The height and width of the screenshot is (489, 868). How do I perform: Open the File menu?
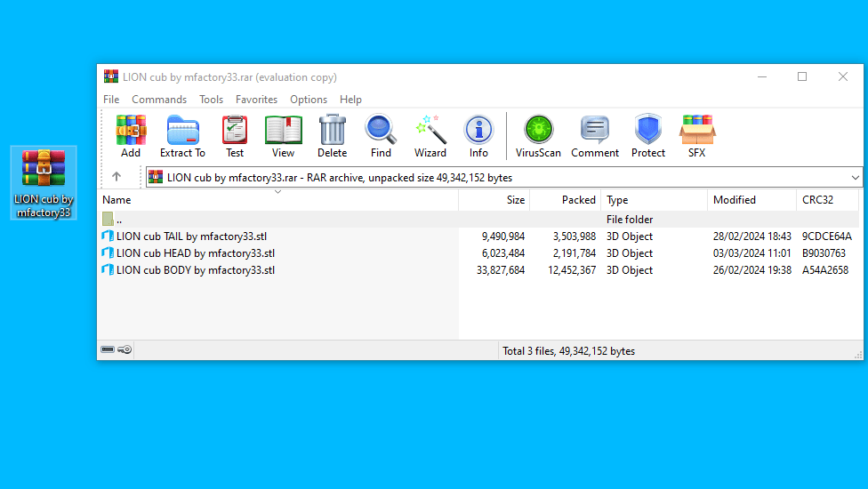[111, 100]
